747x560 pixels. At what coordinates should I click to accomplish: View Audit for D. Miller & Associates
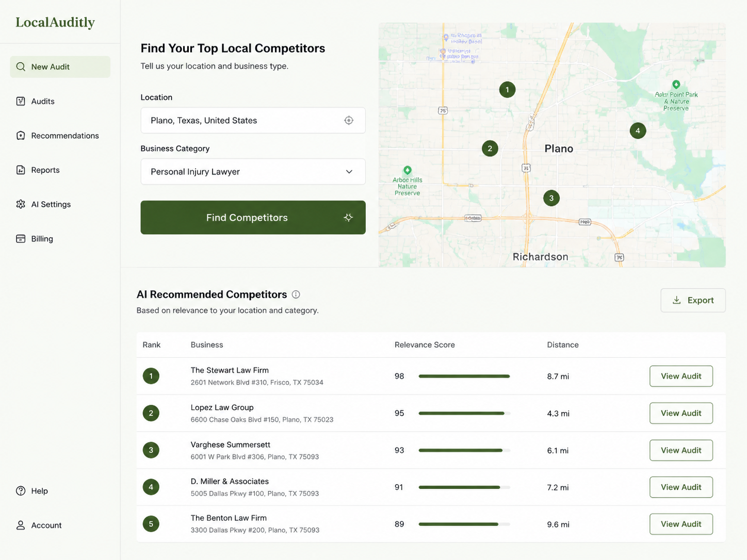click(681, 487)
